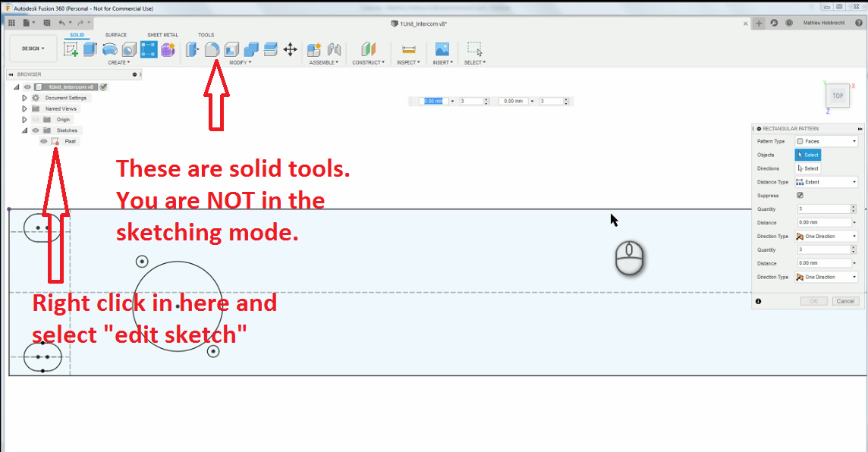
Task: Open the MODIFY menu dropdown
Action: [x=241, y=62]
